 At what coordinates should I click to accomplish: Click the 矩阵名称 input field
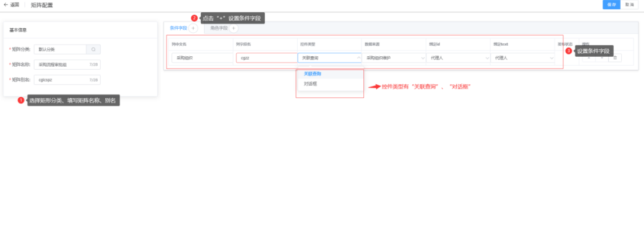(x=67, y=64)
